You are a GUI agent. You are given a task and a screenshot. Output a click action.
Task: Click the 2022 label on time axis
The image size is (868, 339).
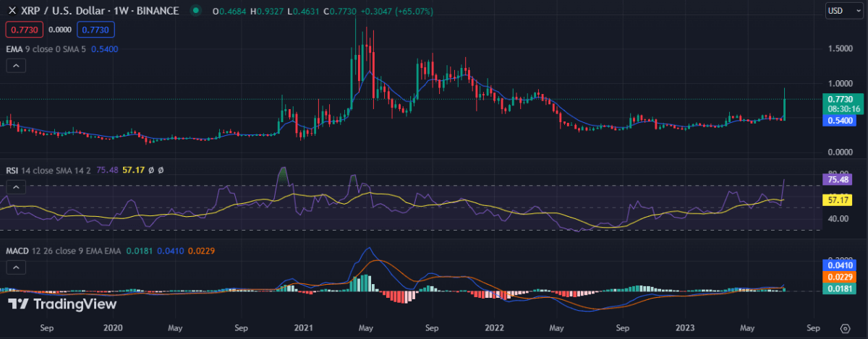(493, 327)
